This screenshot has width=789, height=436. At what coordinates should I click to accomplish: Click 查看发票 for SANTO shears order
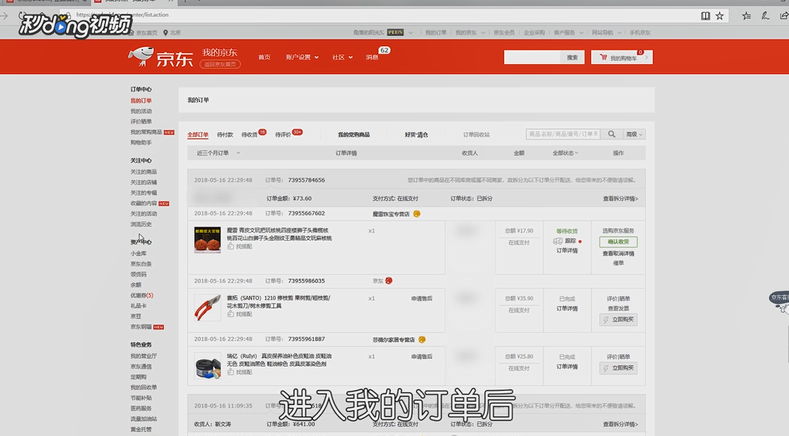pos(618,309)
